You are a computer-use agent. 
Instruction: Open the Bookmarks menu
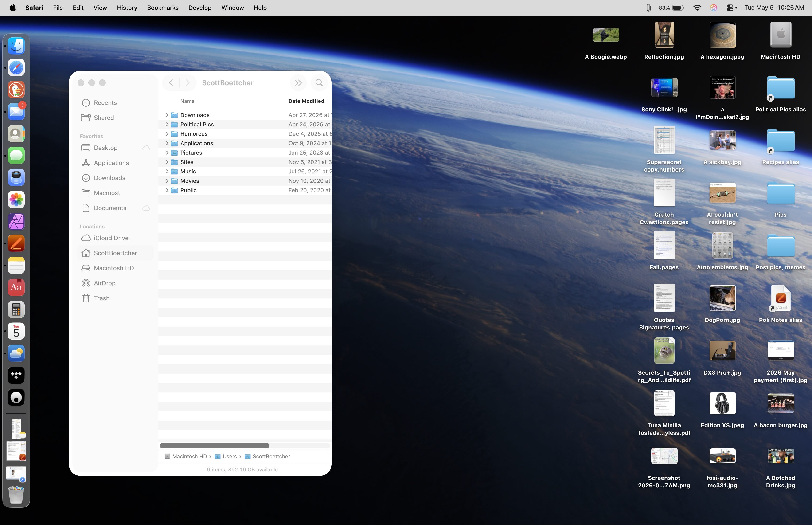[163, 8]
